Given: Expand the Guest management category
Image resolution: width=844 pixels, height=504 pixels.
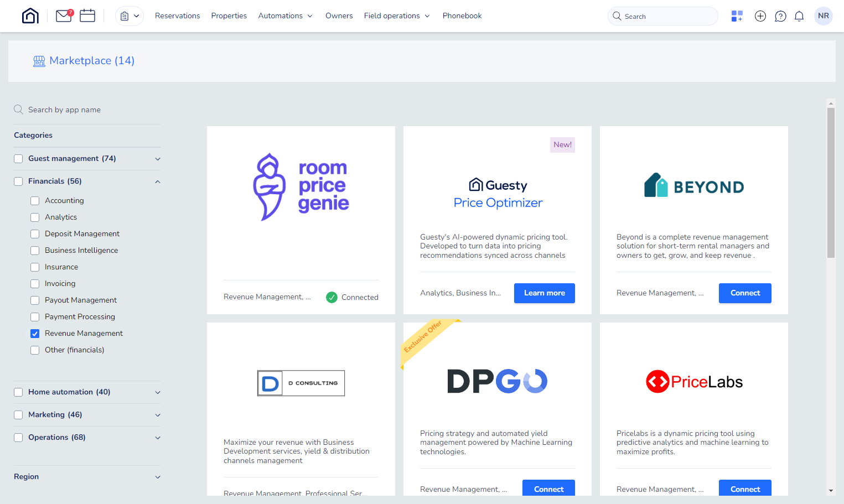Looking at the screenshot, I should coord(158,159).
